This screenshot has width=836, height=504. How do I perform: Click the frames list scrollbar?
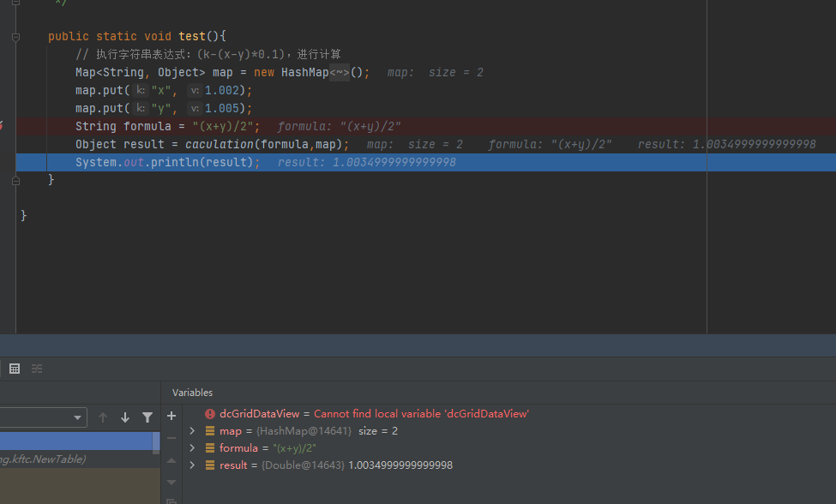click(156, 443)
